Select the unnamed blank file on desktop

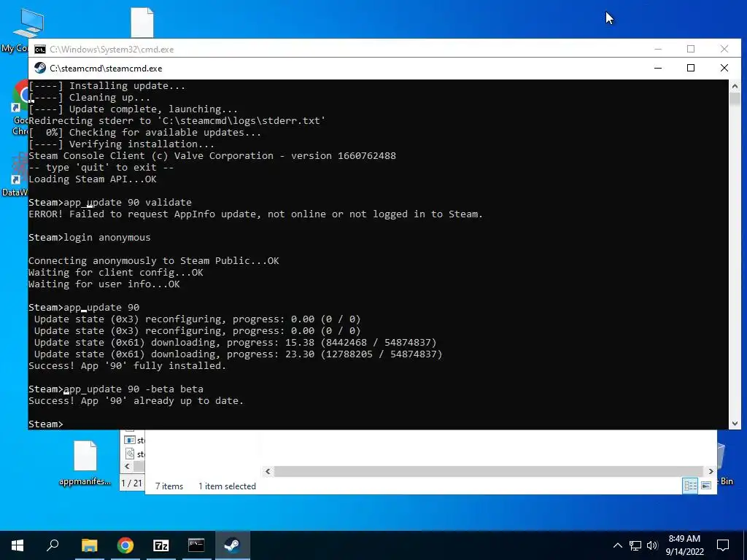coord(142,22)
